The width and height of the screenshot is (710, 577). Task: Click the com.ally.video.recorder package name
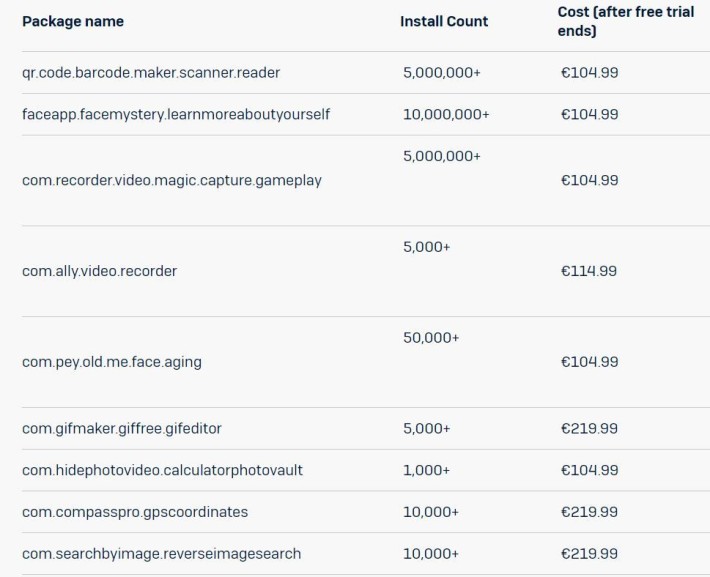click(x=99, y=271)
